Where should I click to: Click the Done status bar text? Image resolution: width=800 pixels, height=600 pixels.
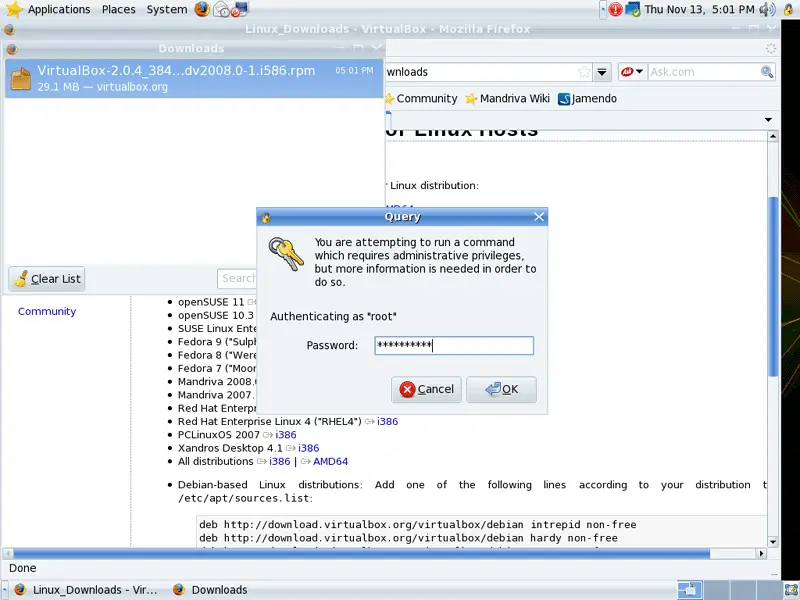click(x=22, y=568)
